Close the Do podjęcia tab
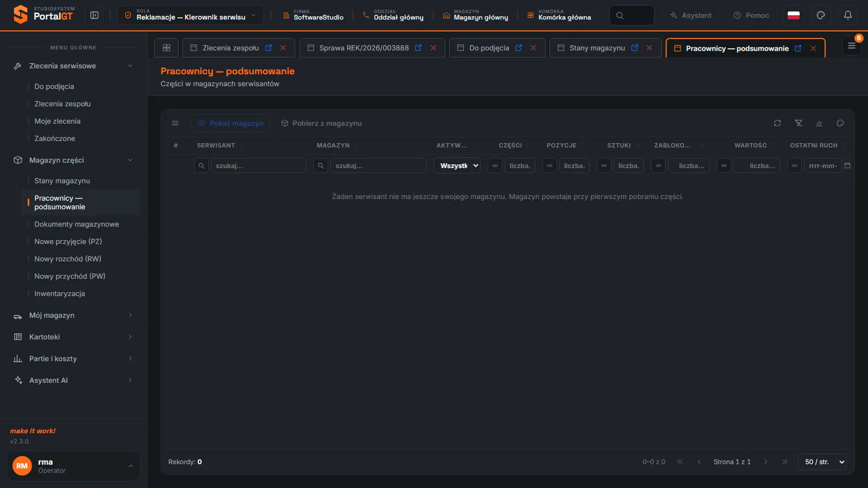The width and height of the screenshot is (868, 488). pos(533,48)
